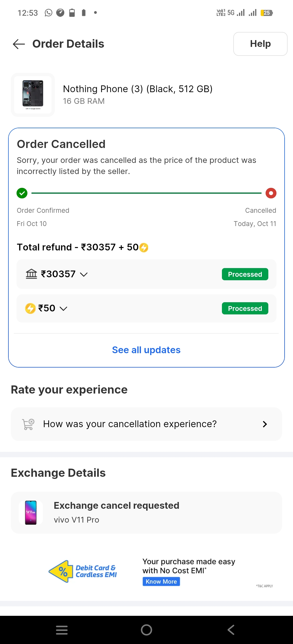The width and height of the screenshot is (293, 644).
Task: Tap the red Cancelled status marker
Action: [x=271, y=193]
